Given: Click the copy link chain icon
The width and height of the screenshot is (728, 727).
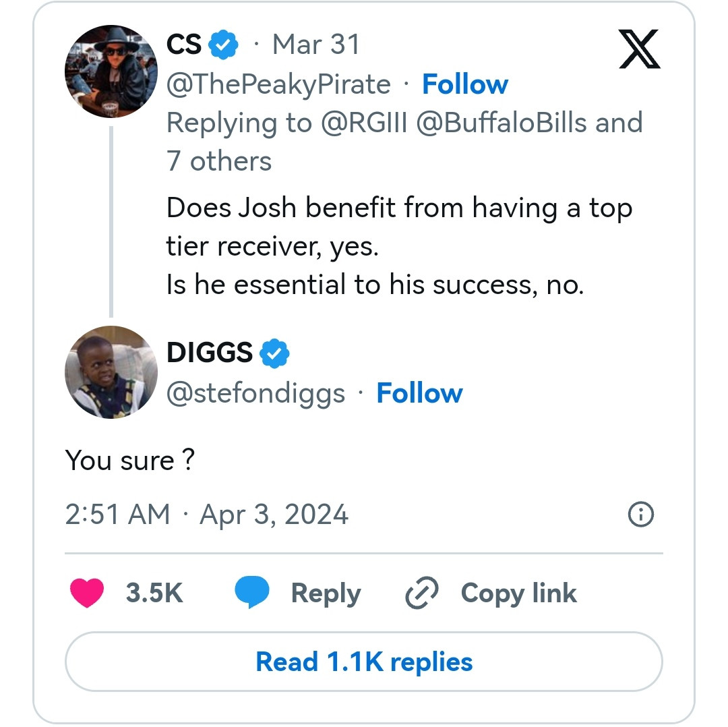Looking at the screenshot, I should [x=422, y=593].
